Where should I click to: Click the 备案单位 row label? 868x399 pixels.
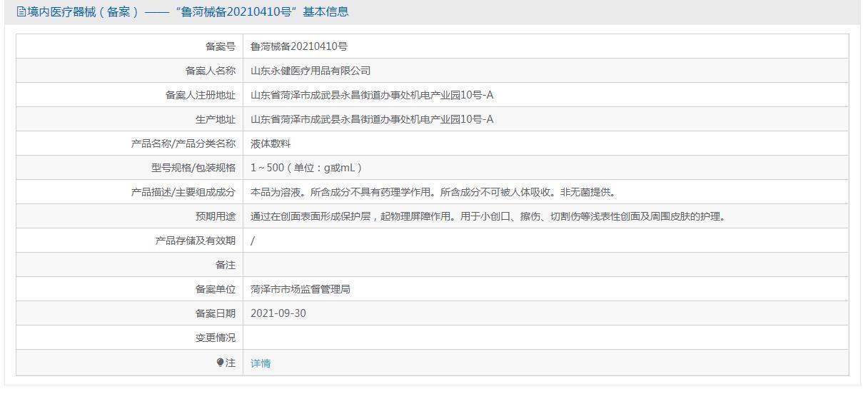coord(216,289)
